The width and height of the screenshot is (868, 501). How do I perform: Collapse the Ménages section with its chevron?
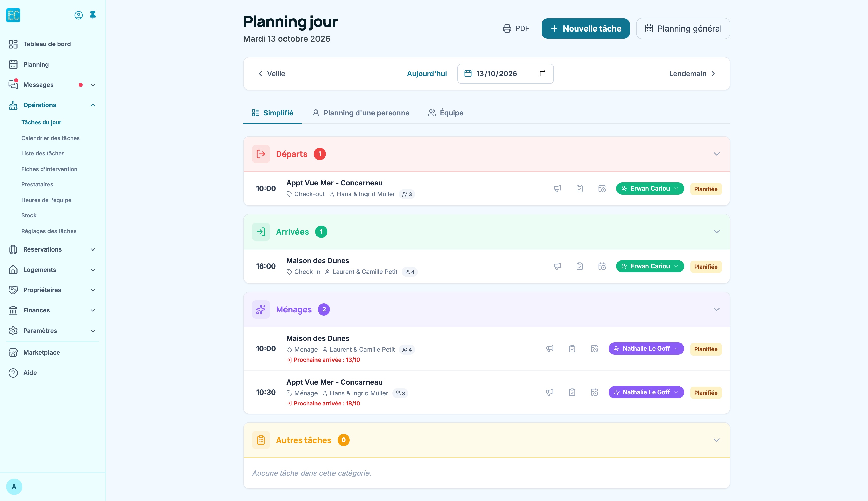pos(716,309)
